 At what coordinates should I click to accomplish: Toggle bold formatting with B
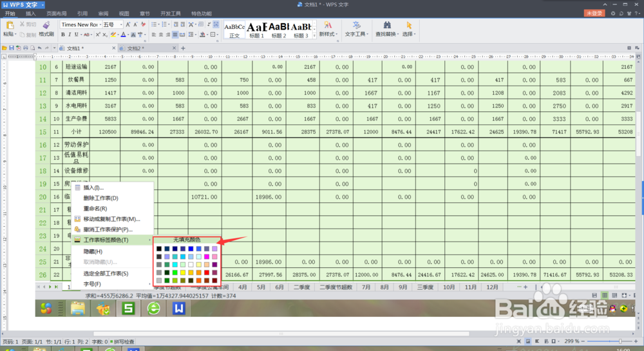tap(63, 35)
